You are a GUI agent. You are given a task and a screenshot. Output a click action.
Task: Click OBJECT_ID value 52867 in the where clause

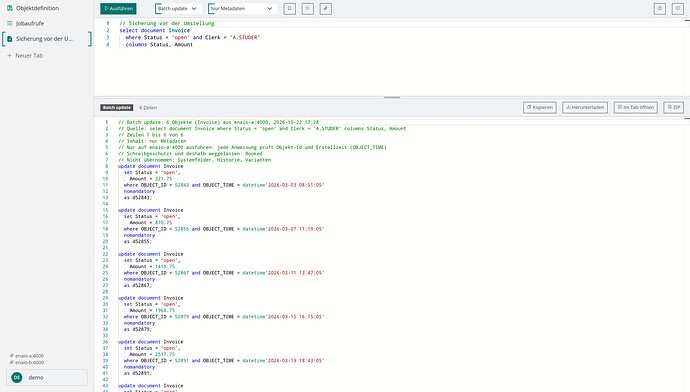point(182,273)
